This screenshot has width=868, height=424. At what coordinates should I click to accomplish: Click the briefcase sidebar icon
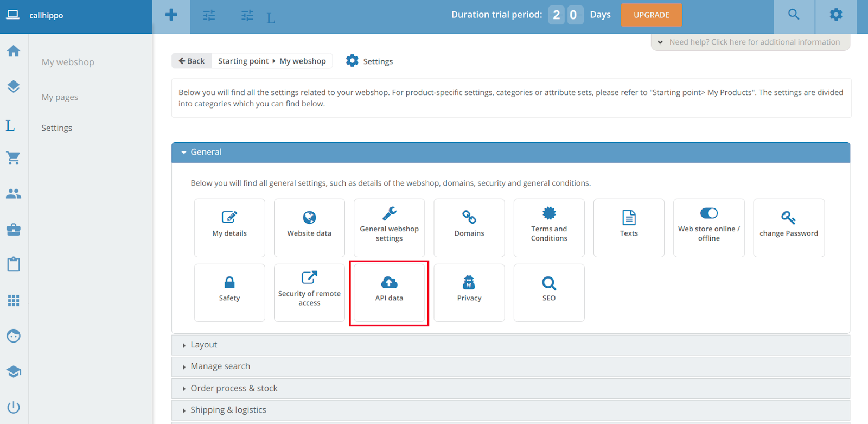14,230
